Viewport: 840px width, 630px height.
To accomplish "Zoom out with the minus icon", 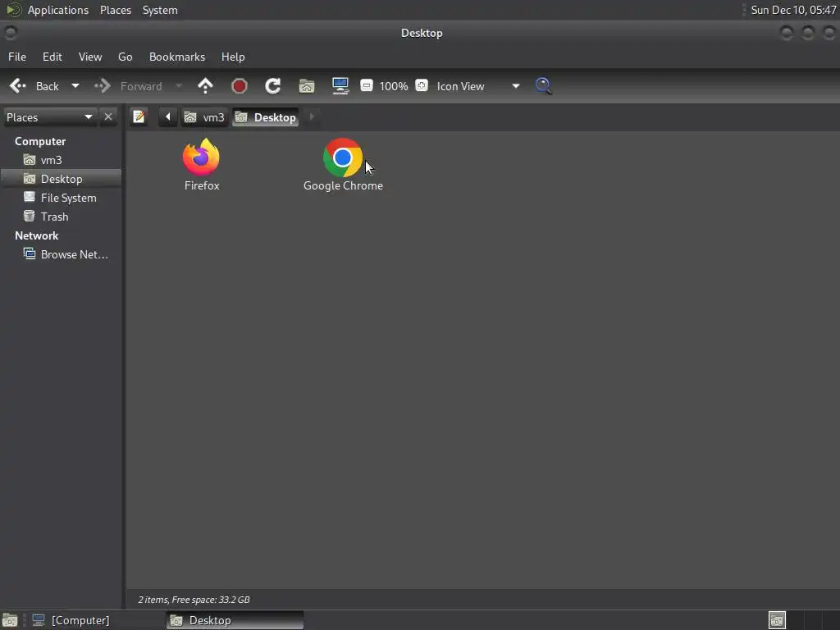I will [367, 85].
